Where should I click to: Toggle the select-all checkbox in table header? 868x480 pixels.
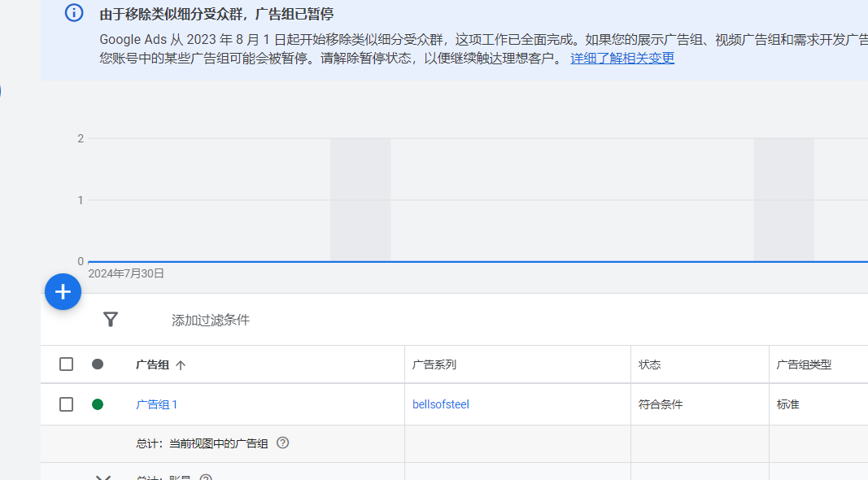click(x=67, y=364)
